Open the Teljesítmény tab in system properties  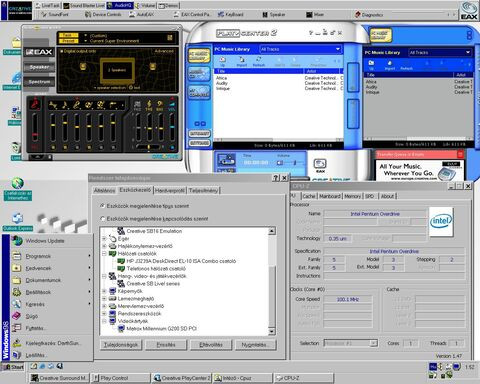(203, 190)
